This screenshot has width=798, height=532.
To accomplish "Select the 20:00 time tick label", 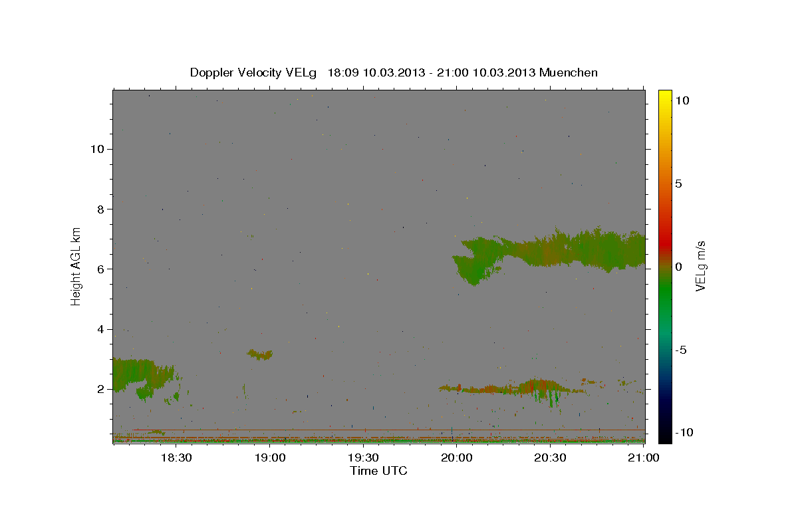I will [458, 458].
